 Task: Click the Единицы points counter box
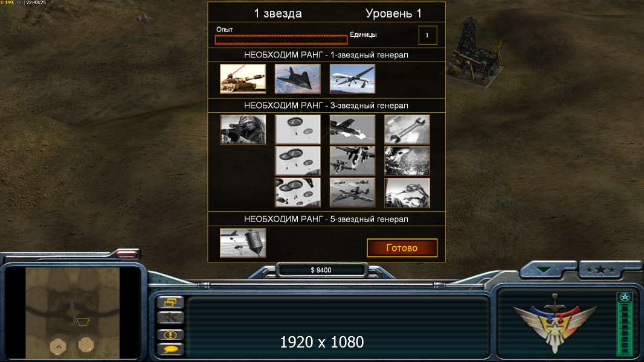coord(428,35)
